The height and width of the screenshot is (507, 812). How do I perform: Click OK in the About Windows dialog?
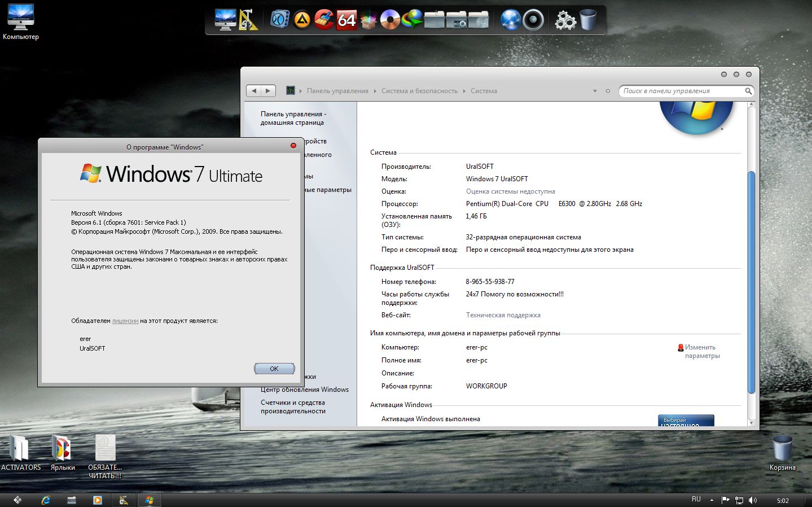point(274,369)
